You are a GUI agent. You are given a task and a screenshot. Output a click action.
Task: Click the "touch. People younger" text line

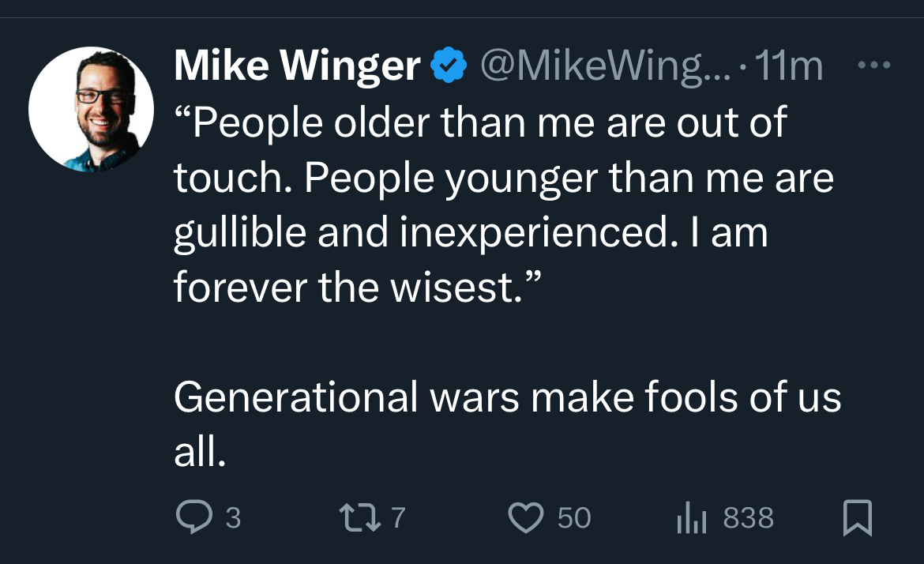[x=504, y=179]
